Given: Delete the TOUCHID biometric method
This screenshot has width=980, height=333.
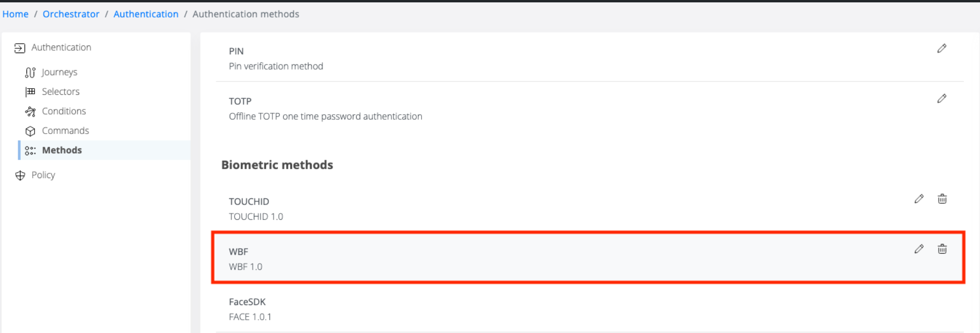Looking at the screenshot, I should pos(942,199).
